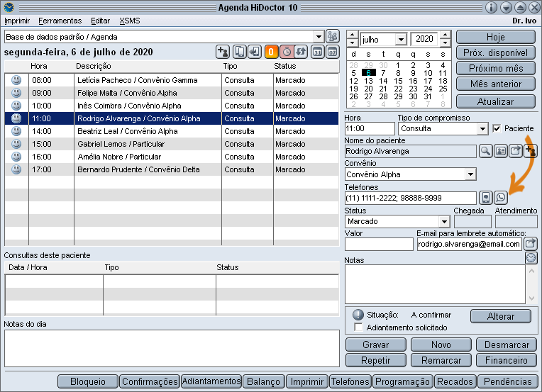Click the Situação exclamation status icon
Screen dimensions: 542x392
click(x=358, y=315)
